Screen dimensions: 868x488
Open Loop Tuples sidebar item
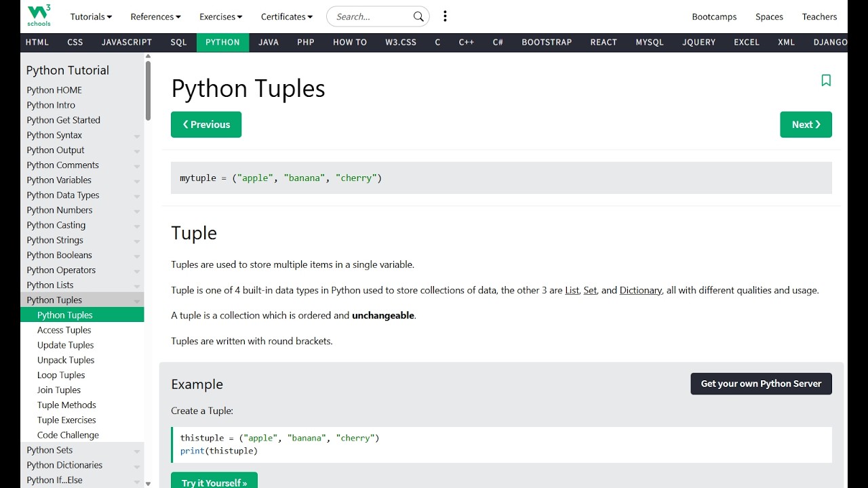[x=82, y=375]
